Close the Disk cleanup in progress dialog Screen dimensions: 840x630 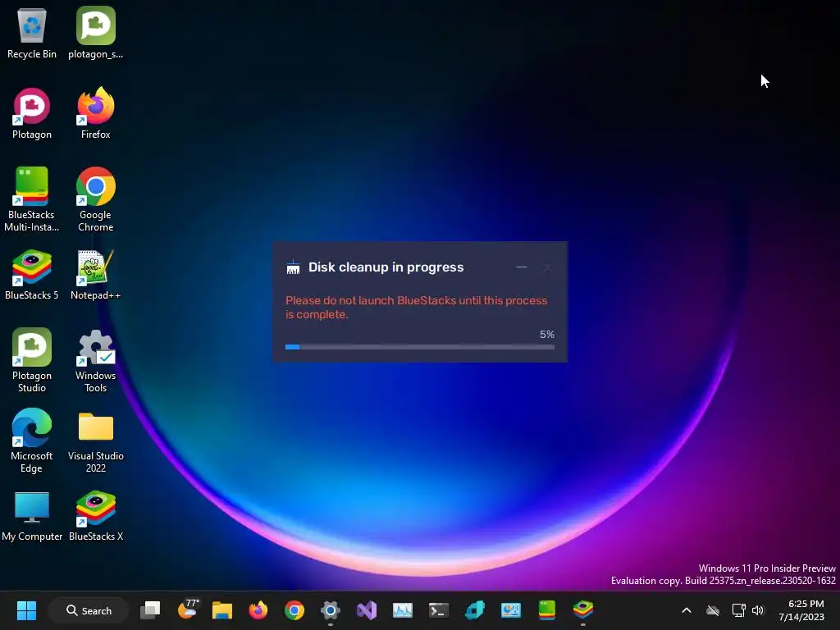pos(547,267)
